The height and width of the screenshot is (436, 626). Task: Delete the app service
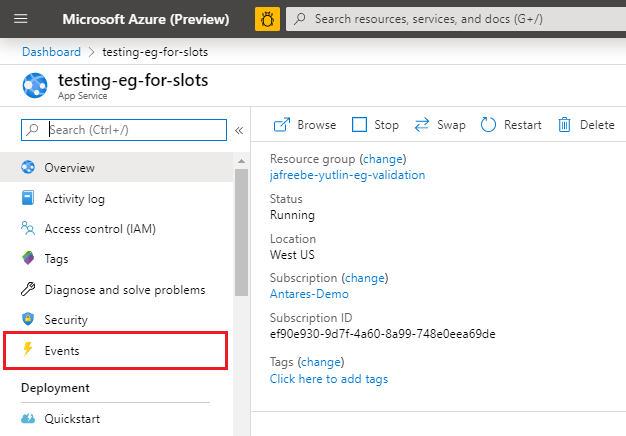coord(586,125)
